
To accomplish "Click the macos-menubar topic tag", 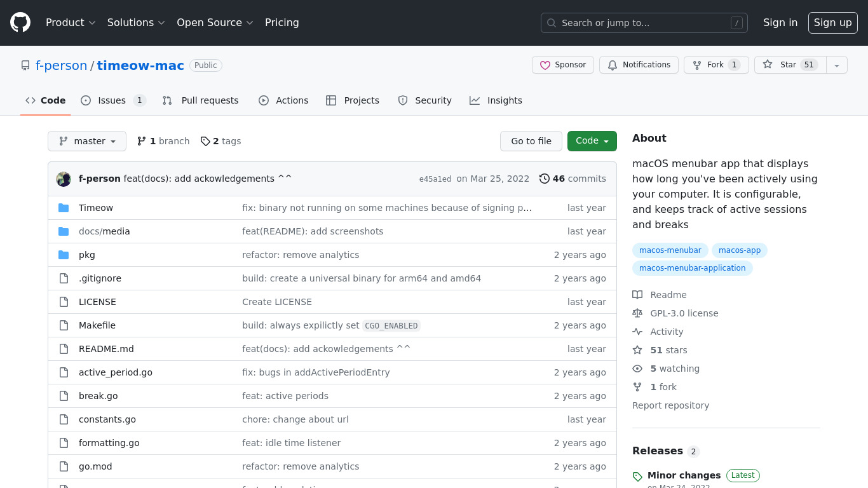I will tap(670, 250).
